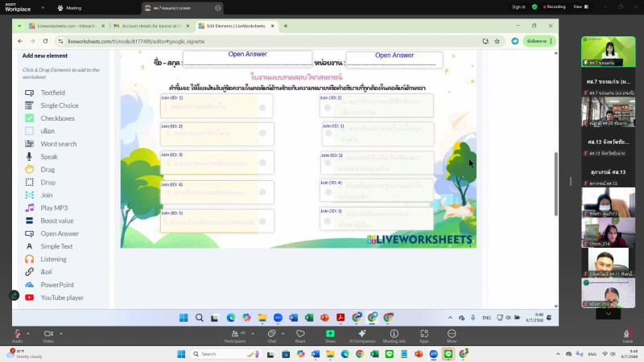Open Zoom Chat panel
644x362 pixels.
click(x=272, y=335)
